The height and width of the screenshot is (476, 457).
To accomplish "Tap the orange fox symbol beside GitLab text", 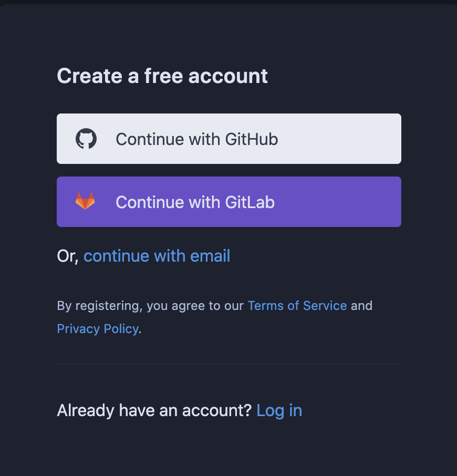I will [86, 202].
